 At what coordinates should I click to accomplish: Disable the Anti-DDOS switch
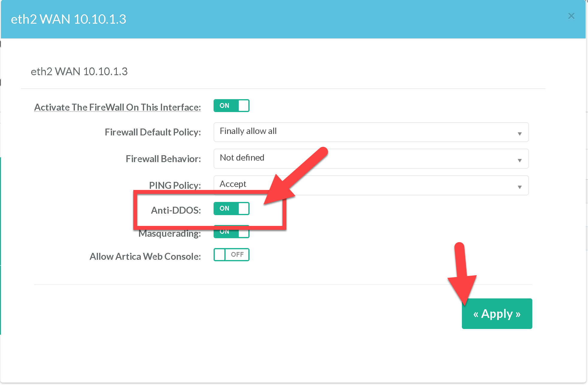(231, 209)
